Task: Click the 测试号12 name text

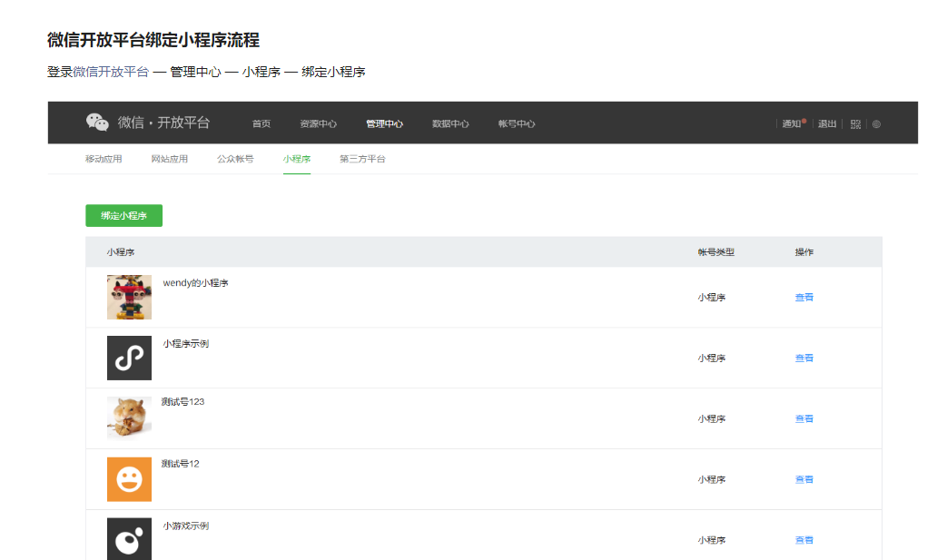Action: [180, 464]
